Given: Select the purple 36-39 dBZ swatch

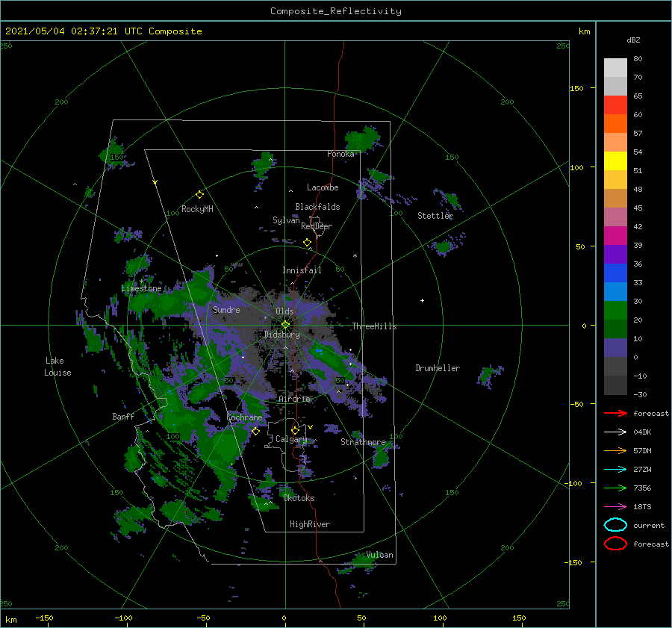Looking at the screenshot, I should 615,254.
